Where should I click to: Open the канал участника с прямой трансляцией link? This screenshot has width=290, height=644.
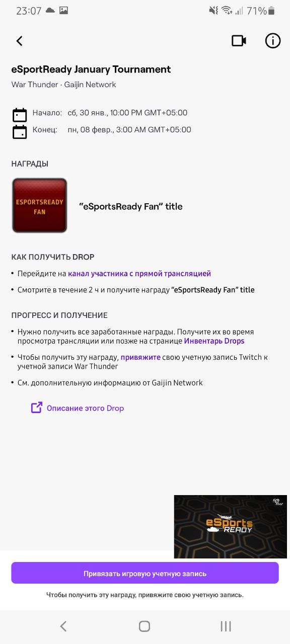(139, 274)
